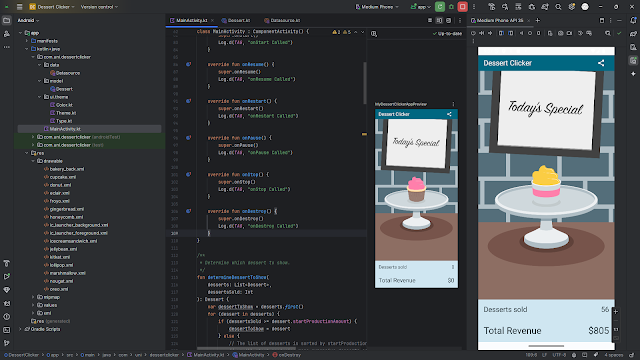Switch editor to Design-only view mode
Viewport: 640px width, 360px height.
pyautogui.click(x=449, y=20)
